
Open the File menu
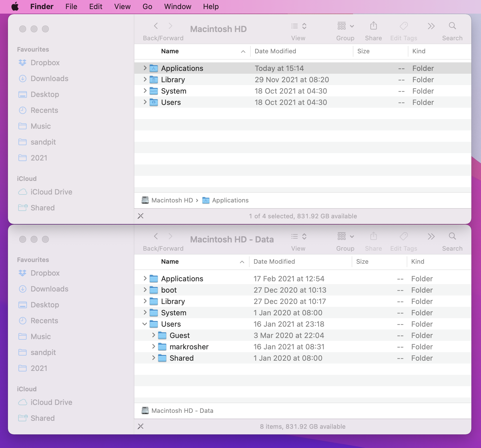[x=71, y=7]
